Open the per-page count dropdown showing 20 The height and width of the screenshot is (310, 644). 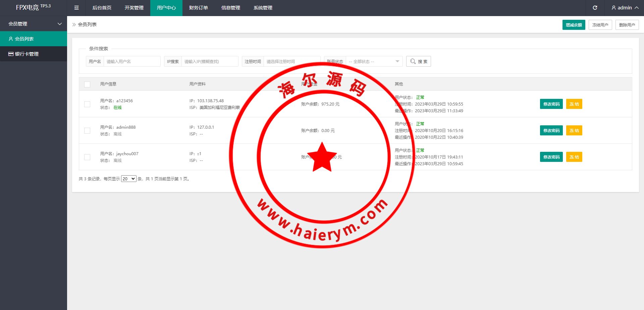(x=128, y=179)
